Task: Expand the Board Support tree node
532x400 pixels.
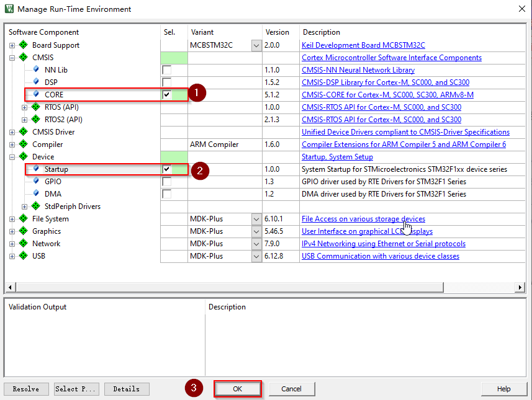Action: (x=12, y=45)
